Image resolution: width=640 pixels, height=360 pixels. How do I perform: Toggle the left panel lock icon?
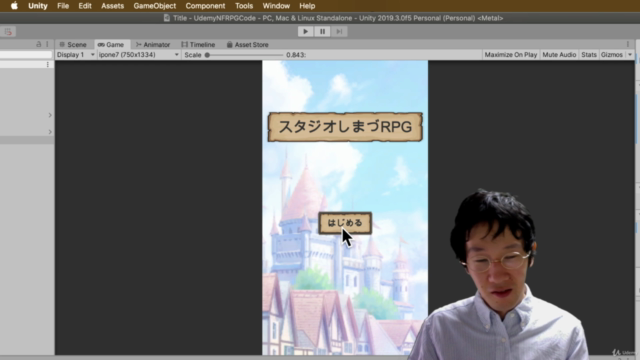39,44
